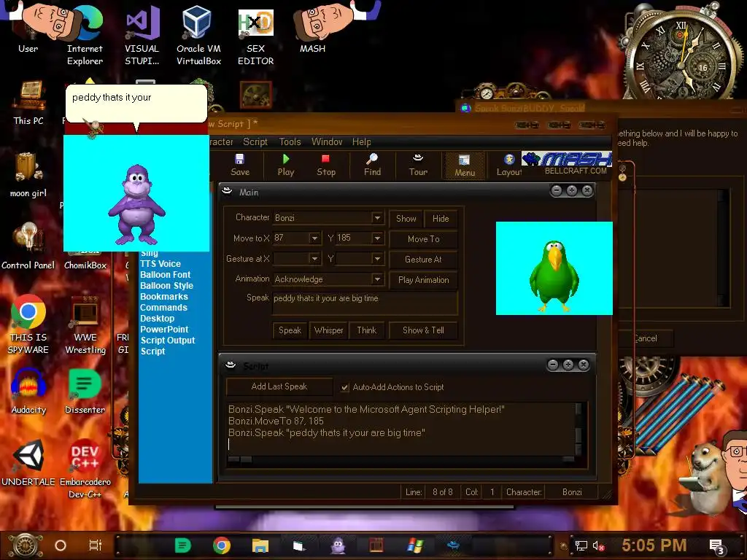747x560 pixels.
Task: Open Find with magnifier icon
Action: point(372,165)
